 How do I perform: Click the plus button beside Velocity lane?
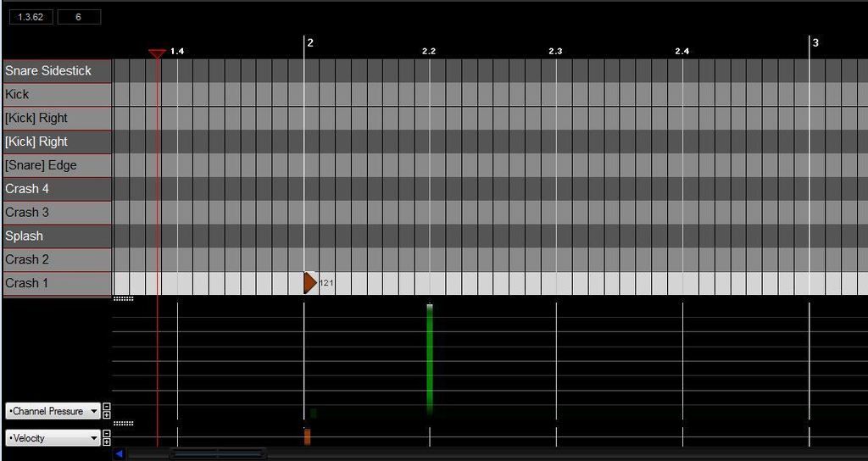click(107, 442)
